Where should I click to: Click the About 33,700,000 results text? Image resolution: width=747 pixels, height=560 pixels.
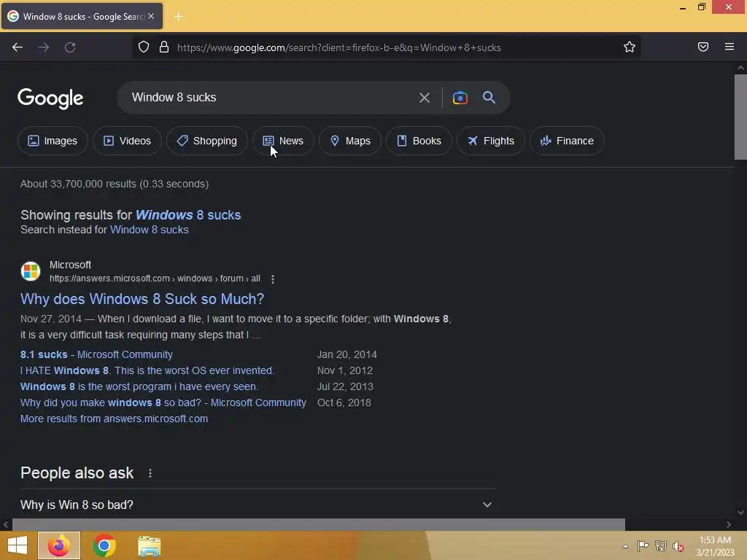tap(115, 184)
